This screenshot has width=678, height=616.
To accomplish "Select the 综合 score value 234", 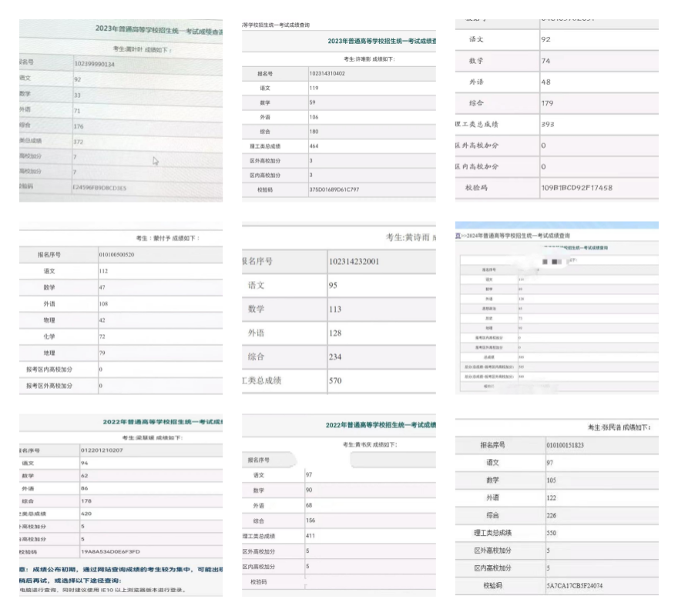I will pyautogui.click(x=335, y=357).
